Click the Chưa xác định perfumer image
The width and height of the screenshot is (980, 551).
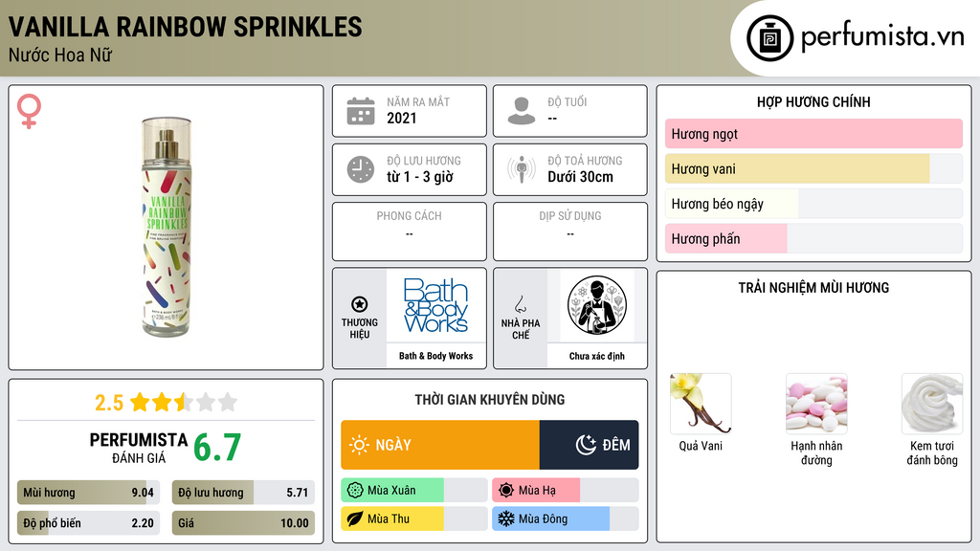(x=597, y=305)
